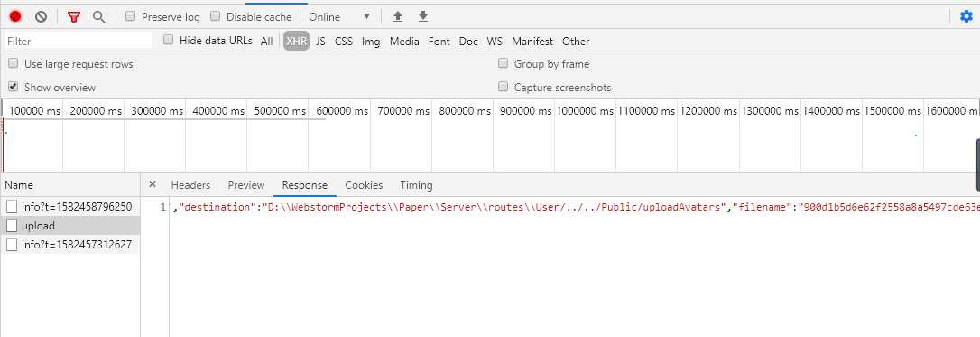This screenshot has width=980, height=337.
Task: Click line number 1 in response
Action: 163,207
